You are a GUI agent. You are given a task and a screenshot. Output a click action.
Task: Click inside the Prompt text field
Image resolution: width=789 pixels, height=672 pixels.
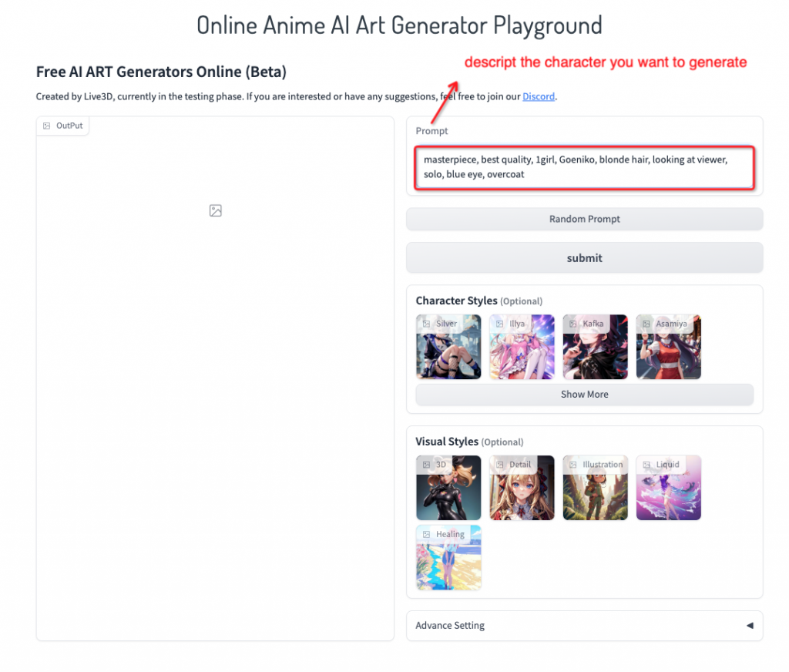[584, 167]
